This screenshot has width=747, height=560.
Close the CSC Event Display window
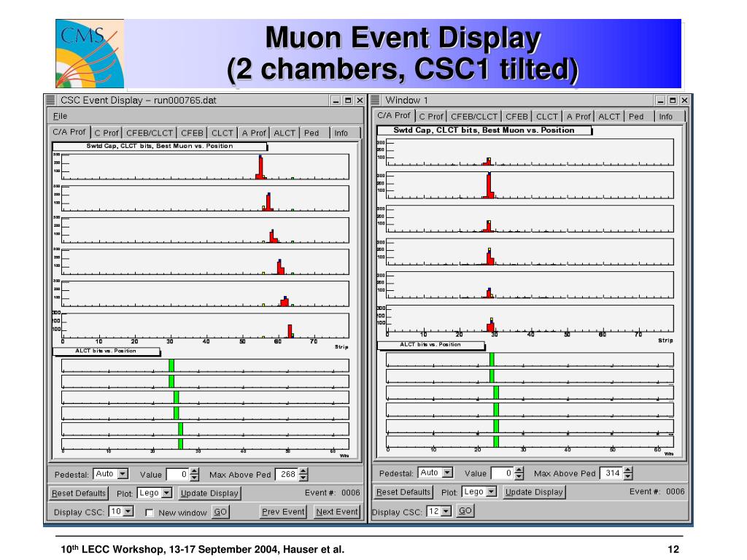(360, 101)
